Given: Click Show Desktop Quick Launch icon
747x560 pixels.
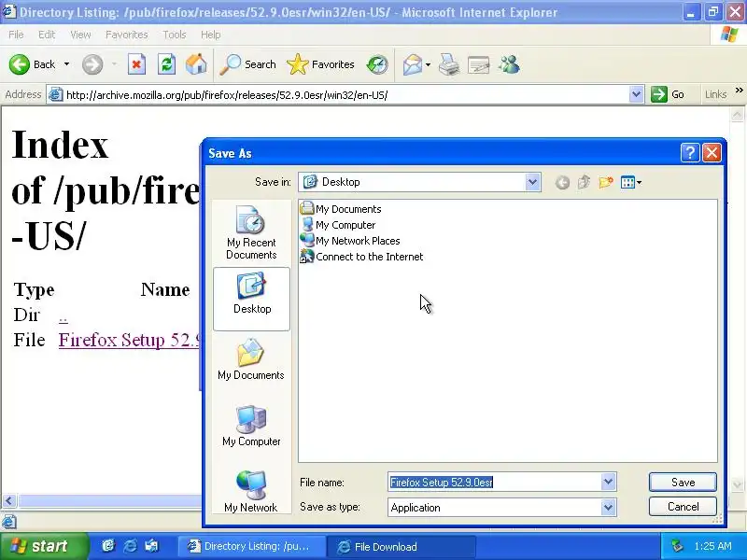Looking at the screenshot, I should [108, 546].
